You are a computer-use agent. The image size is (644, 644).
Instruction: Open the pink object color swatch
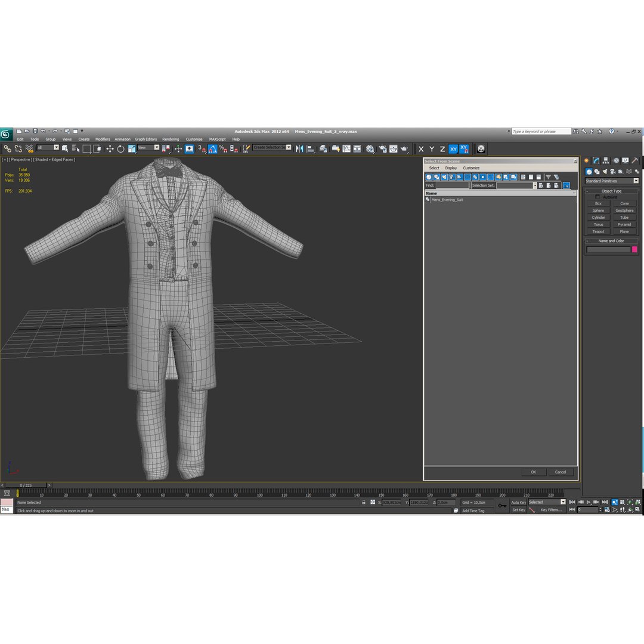(634, 249)
